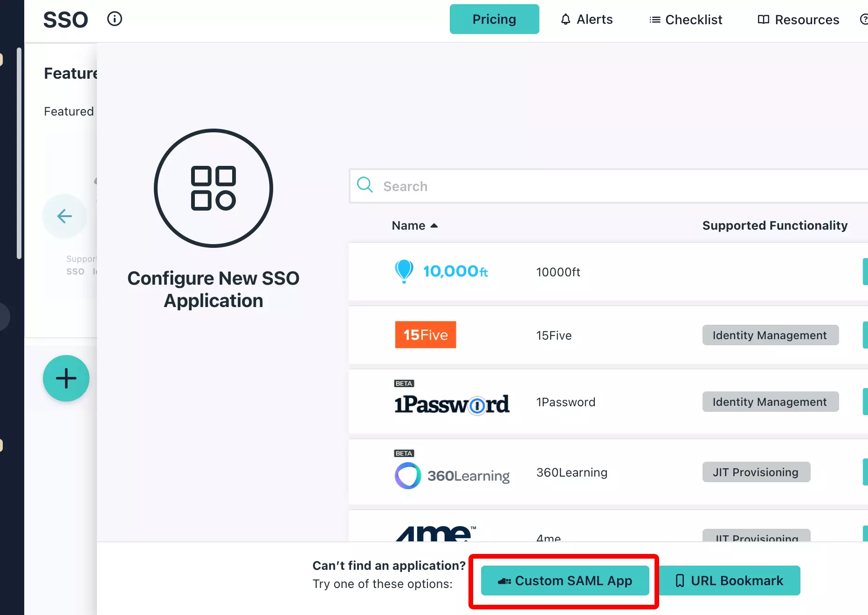Image resolution: width=868 pixels, height=615 pixels.
Task: Click the back arrow circle button
Action: pos(64,216)
